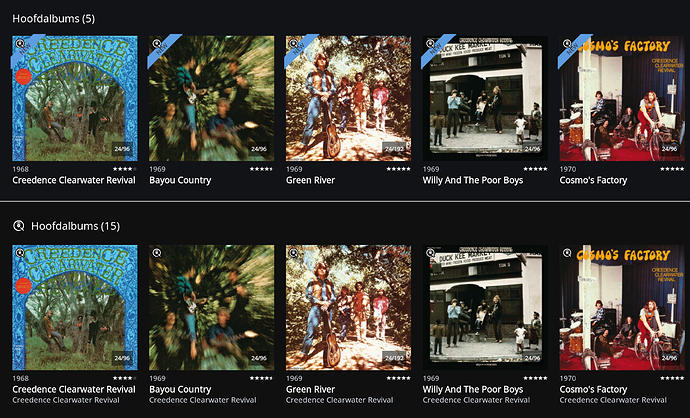Screen dimensions: 690x418
Task: Click bottom-row Willy And The Poor Boys title
Action: point(473,389)
